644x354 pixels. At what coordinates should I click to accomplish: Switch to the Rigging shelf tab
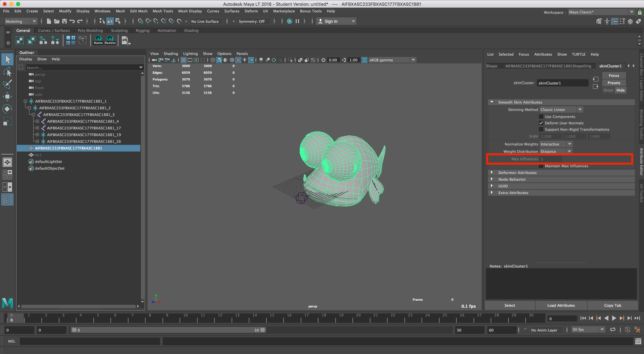[143, 31]
